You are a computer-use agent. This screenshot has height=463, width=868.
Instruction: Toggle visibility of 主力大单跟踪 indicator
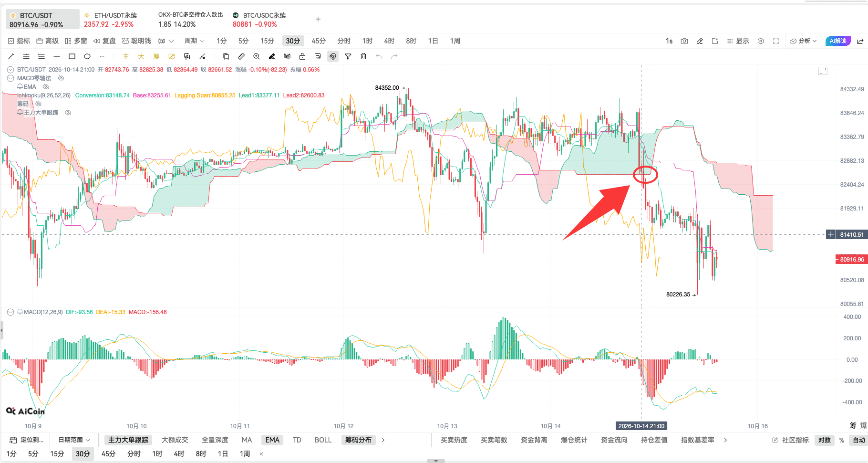pos(68,113)
